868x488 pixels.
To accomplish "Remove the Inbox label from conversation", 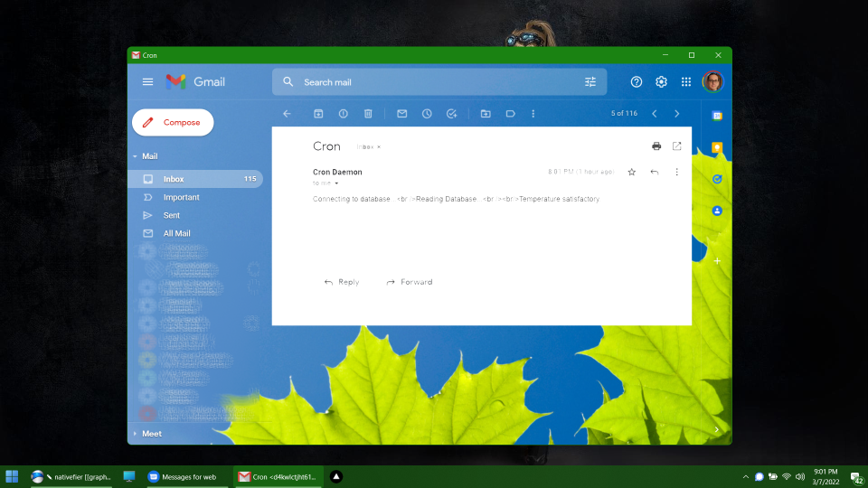I will 379,146.
